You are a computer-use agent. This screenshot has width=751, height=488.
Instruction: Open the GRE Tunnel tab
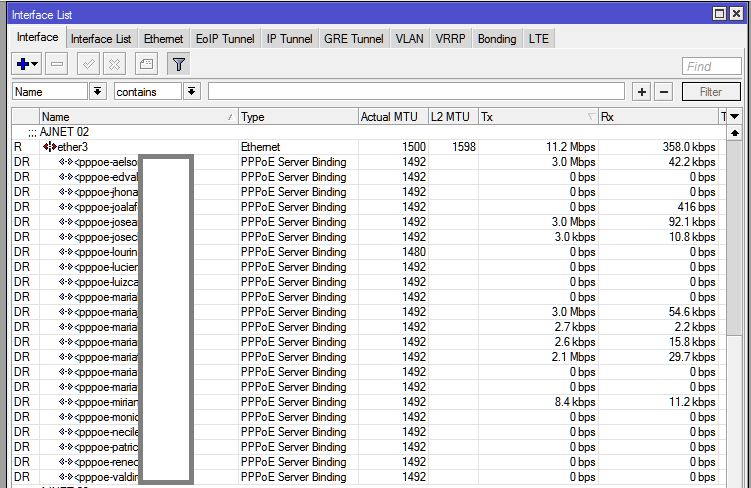pyautogui.click(x=353, y=39)
